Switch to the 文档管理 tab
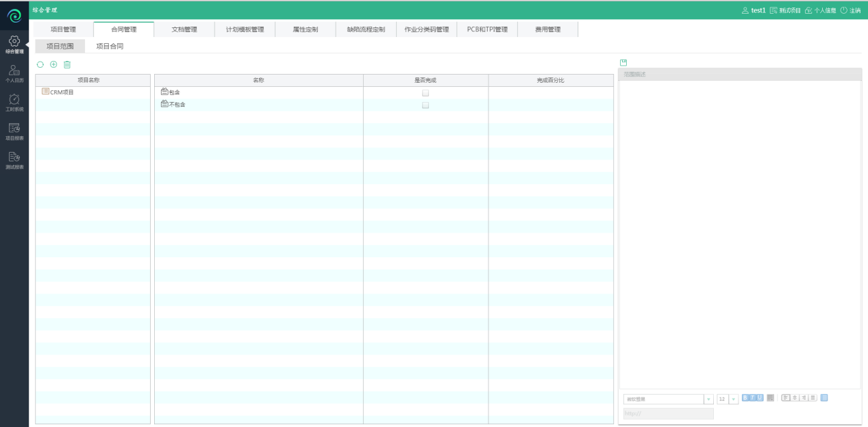The height and width of the screenshot is (427, 868). tap(184, 29)
